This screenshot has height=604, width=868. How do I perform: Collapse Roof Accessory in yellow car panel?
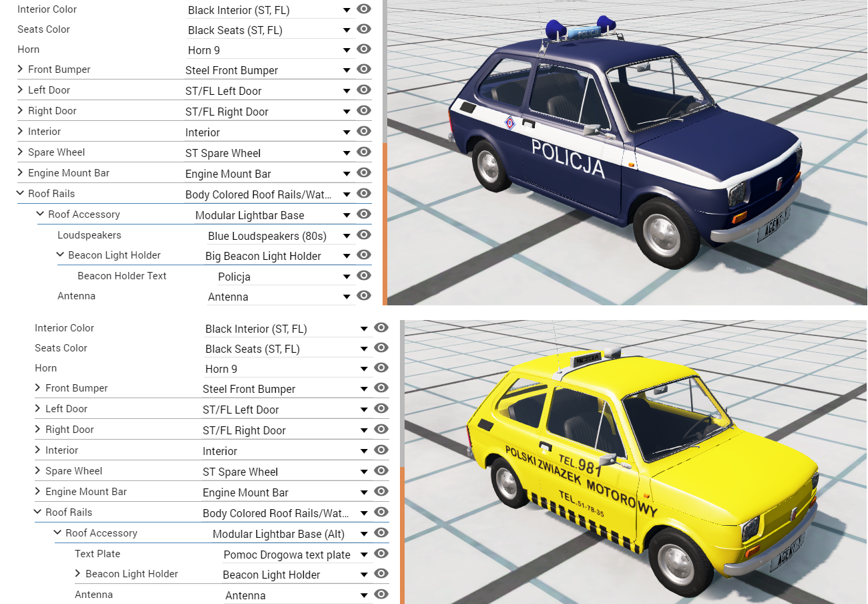coord(57,533)
